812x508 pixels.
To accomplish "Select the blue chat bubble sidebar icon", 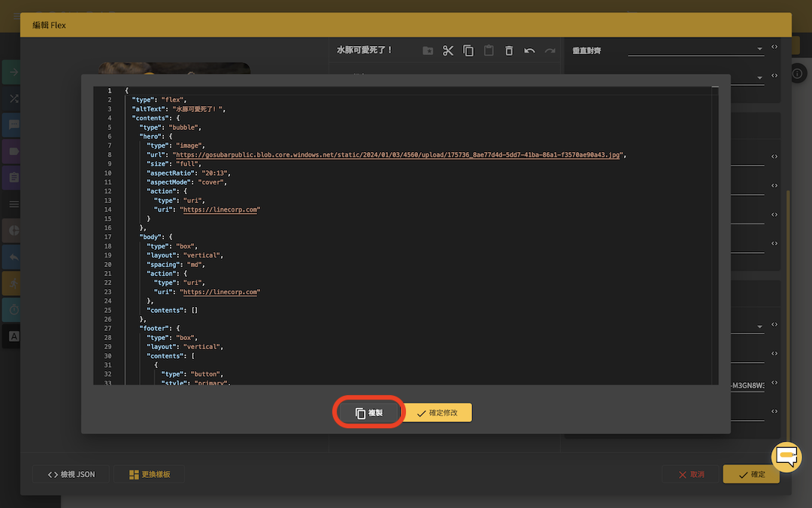I will [13, 125].
